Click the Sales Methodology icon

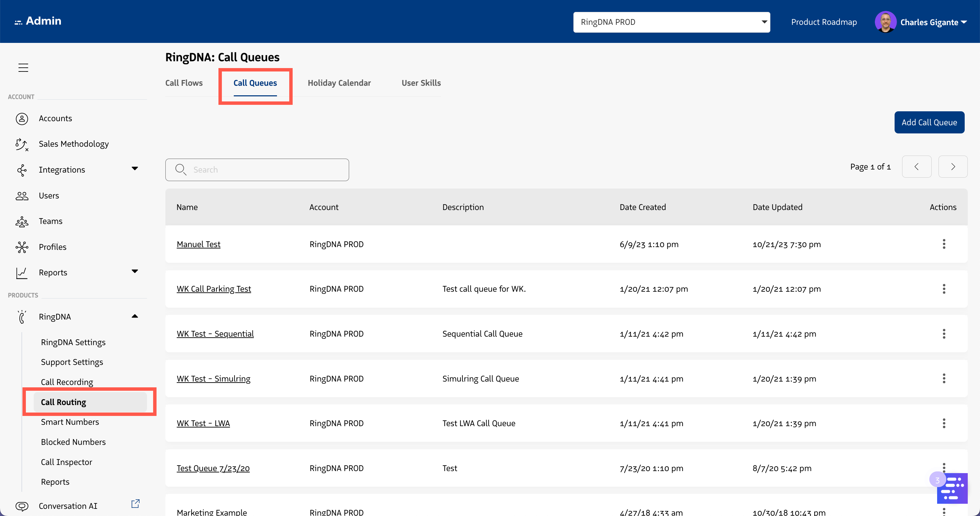(x=22, y=144)
